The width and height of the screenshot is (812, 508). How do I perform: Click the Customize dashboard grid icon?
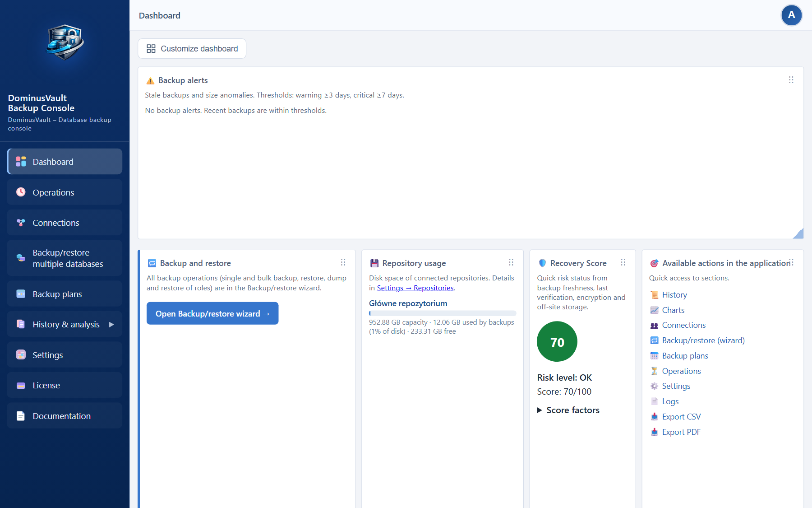coord(151,49)
